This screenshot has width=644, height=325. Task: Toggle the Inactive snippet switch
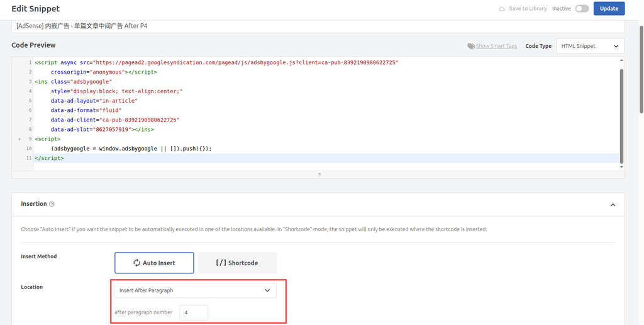(582, 9)
